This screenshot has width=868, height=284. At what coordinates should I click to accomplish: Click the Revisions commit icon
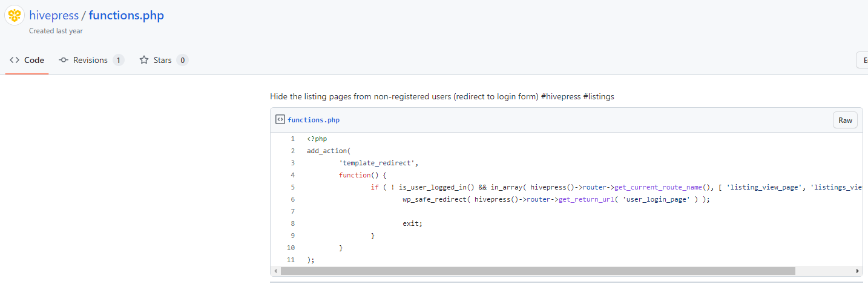64,60
